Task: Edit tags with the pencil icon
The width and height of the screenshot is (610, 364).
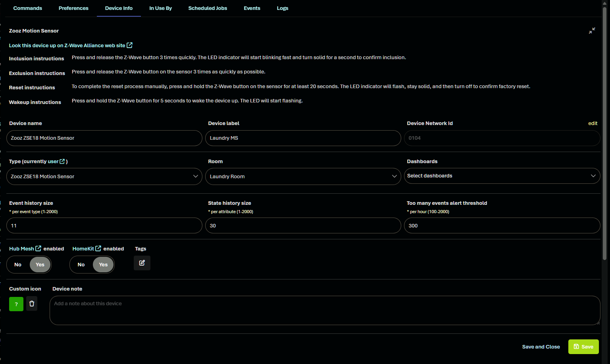Action: click(142, 263)
